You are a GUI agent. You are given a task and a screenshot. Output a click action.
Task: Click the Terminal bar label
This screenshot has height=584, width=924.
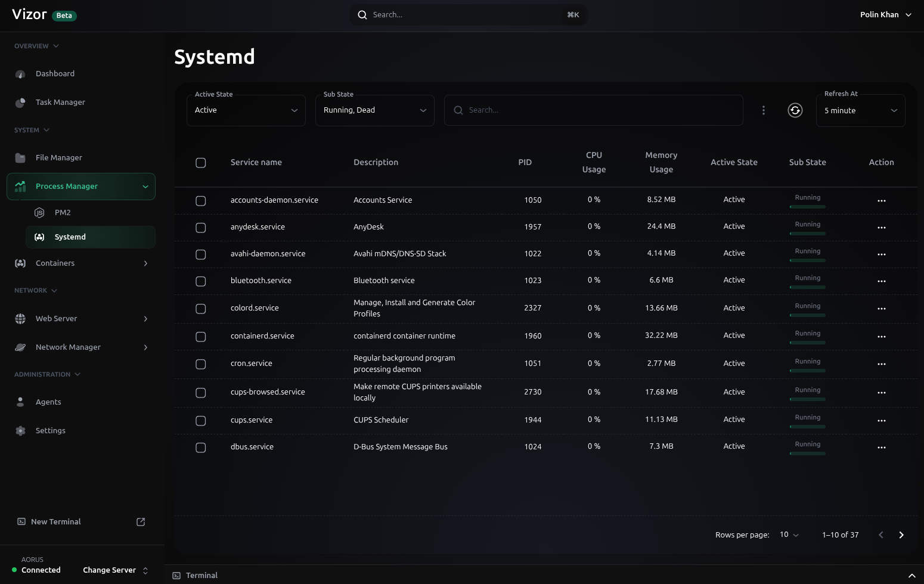pyautogui.click(x=201, y=576)
